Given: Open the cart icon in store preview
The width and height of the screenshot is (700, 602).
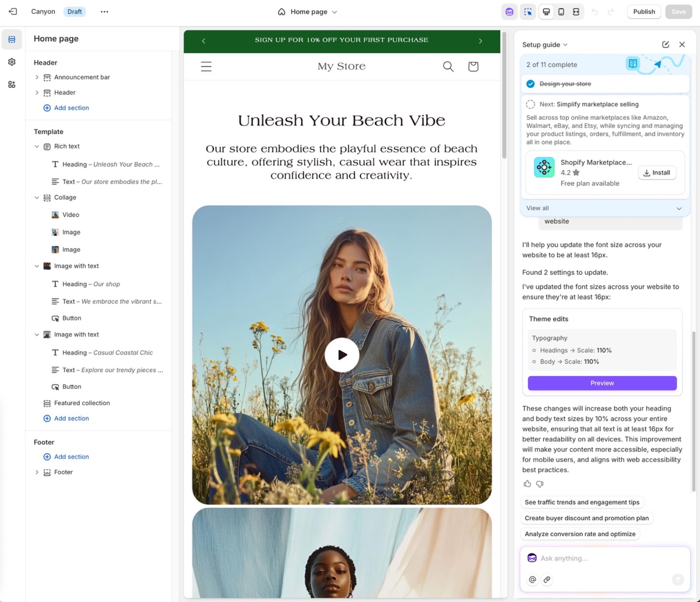Looking at the screenshot, I should [x=473, y=66].
